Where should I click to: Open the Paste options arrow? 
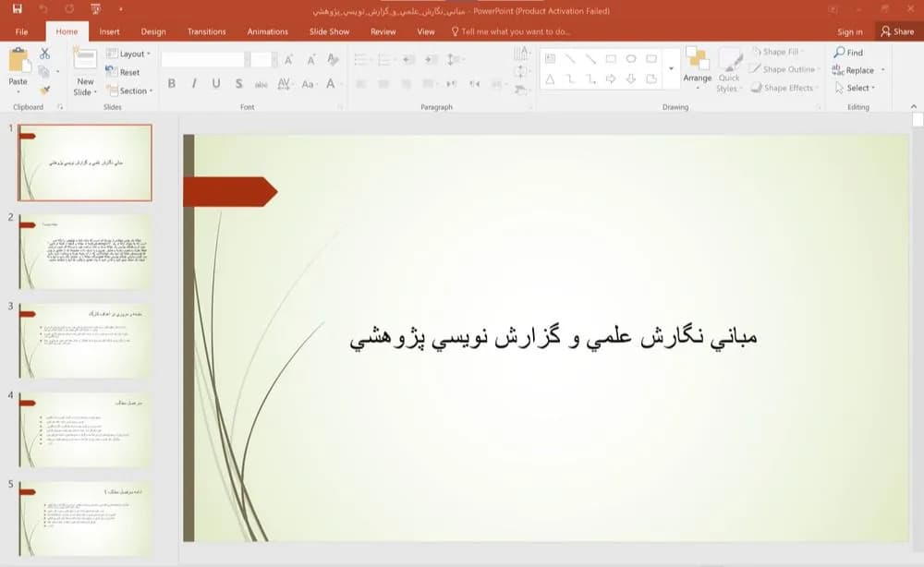pos(18,91)
